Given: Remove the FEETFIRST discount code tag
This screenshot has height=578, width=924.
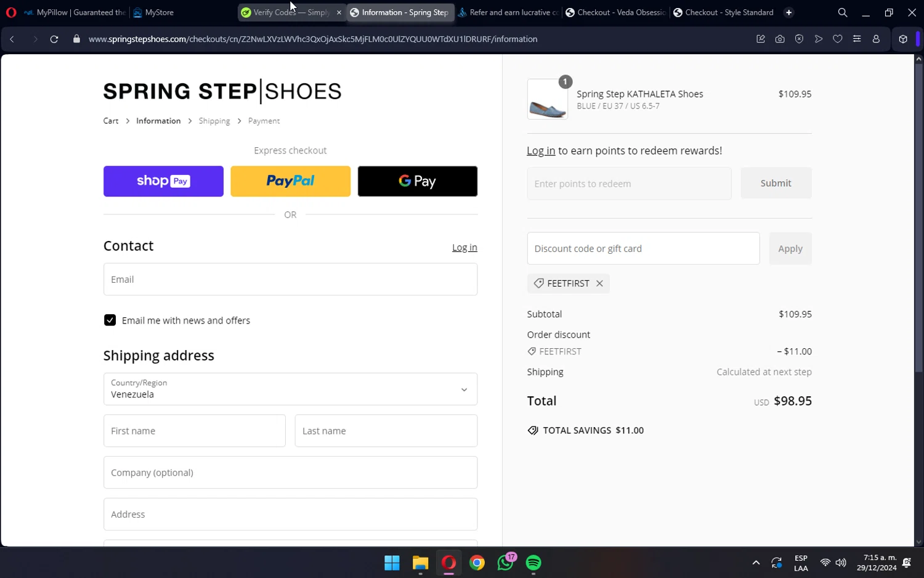Looking at the screenshot, I should 599,283.
